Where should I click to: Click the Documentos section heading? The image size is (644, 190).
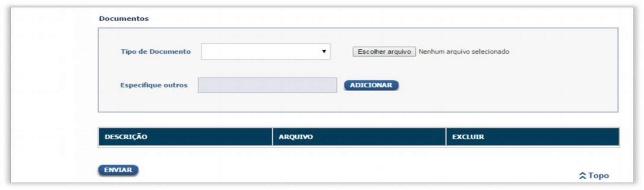pyautogui.click(x=124, y=19)
